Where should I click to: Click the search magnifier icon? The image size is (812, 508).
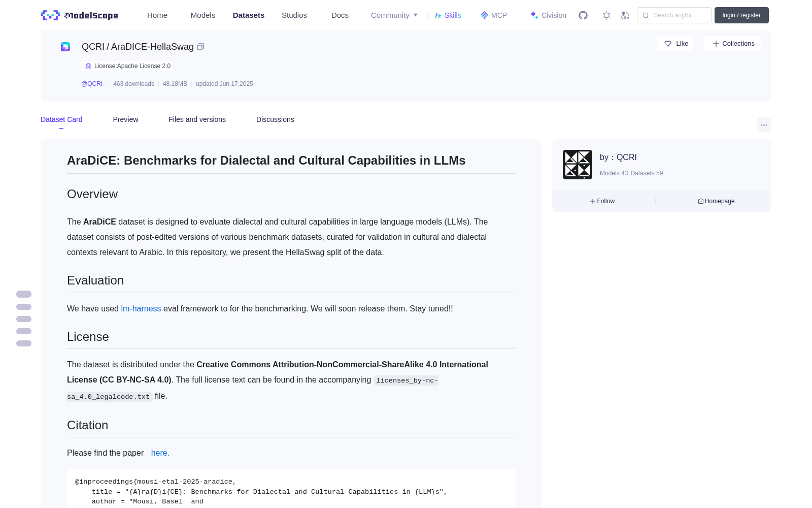click(x=646, y=15)
